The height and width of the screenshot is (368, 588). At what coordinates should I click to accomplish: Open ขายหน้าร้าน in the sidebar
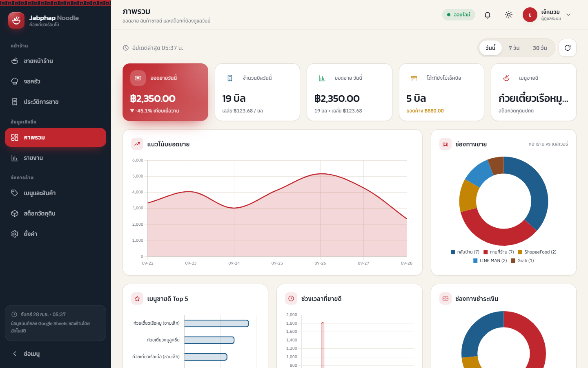(x=56, y=61)
